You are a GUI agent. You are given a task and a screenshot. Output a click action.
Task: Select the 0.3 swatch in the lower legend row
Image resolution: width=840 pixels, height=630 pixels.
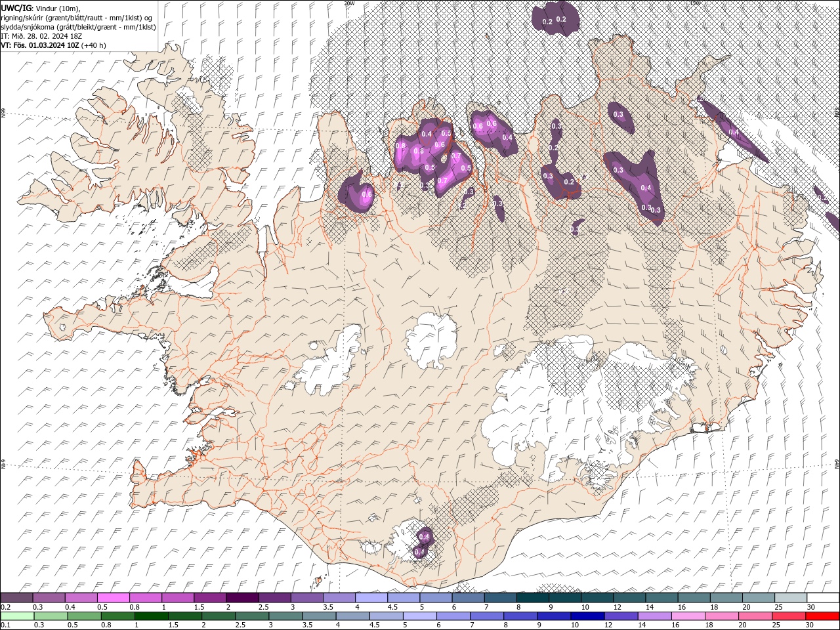(51, 616)
